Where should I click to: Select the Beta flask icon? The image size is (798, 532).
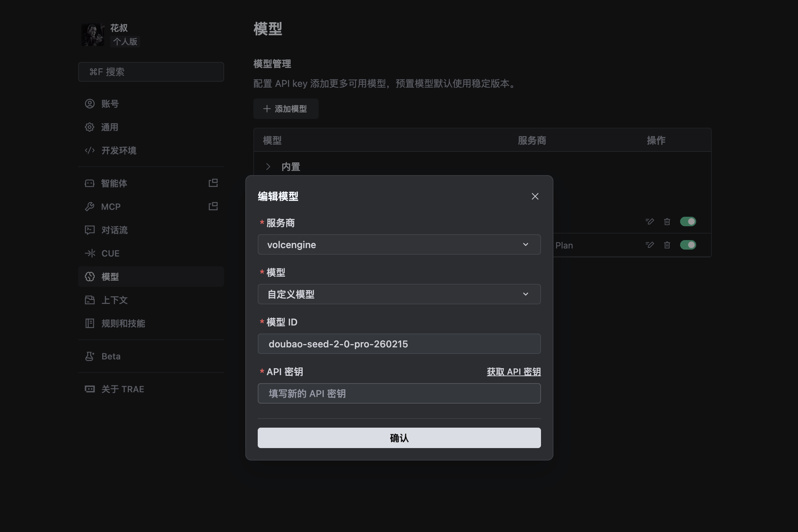89,356
